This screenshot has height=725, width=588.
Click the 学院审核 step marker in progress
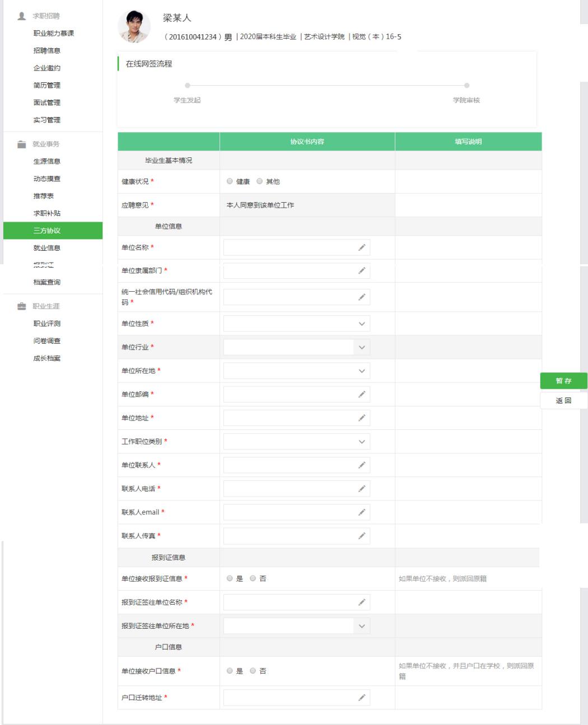coord(466,86)
